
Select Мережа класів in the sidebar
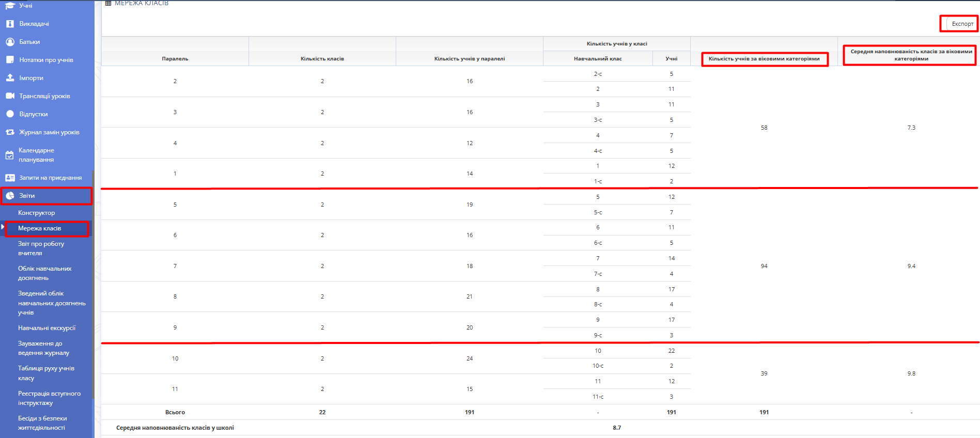pyautogui.click(x=40, y=228)
